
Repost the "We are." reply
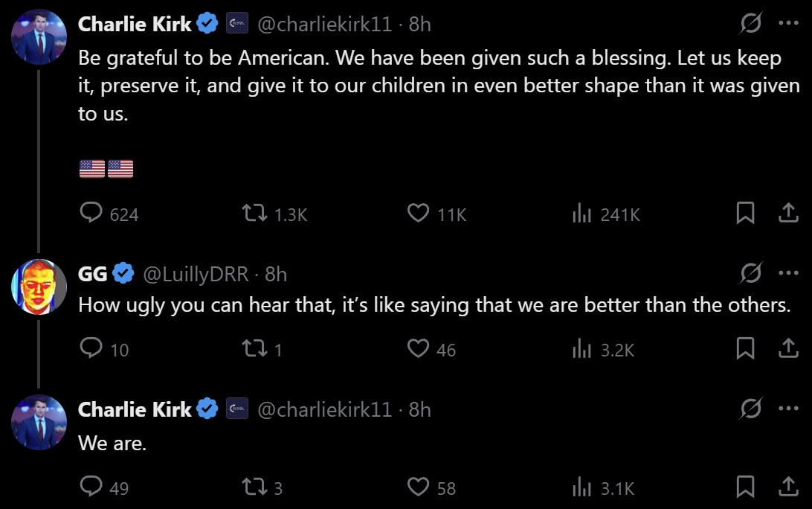tap(253, 487)
